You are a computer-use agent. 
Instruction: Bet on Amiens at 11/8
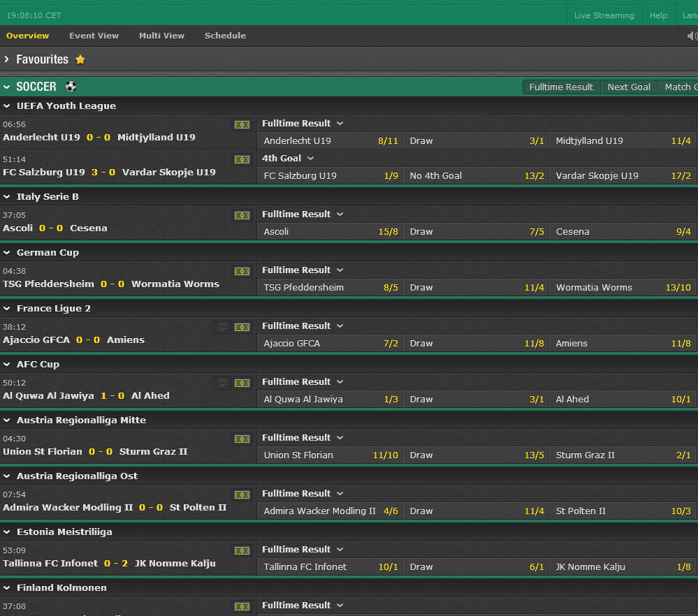pos(623,343)
